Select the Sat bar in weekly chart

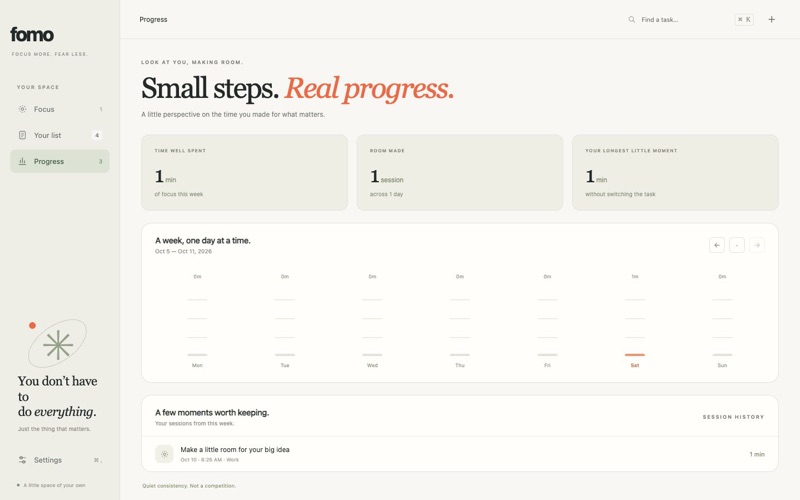click(x=635, y=354)
